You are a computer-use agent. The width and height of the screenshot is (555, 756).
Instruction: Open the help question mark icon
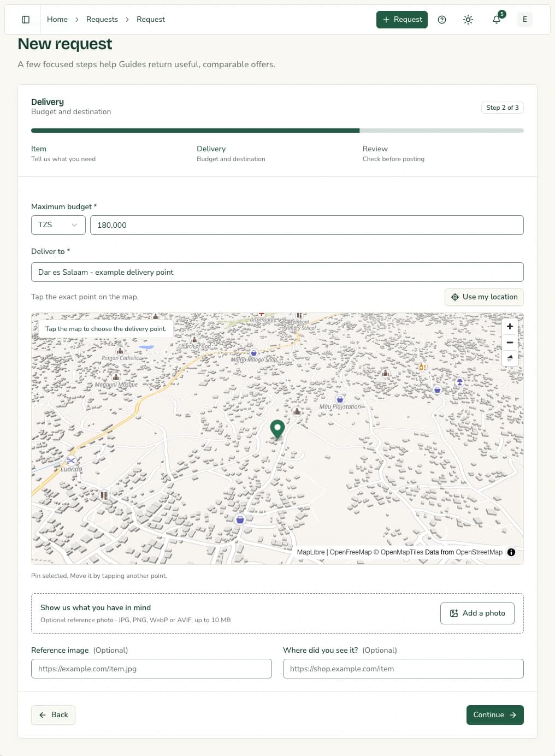click(442, 20)
